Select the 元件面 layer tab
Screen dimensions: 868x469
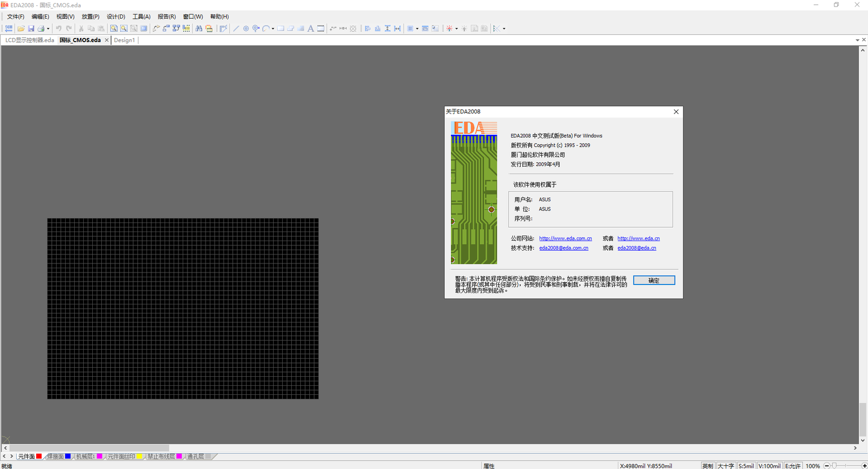point(30,457)
